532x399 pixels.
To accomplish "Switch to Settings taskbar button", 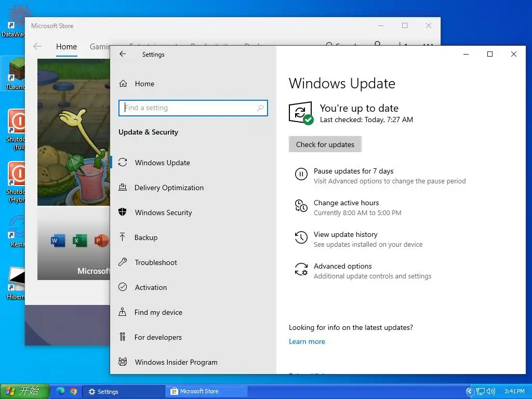I will click(124, 392).
